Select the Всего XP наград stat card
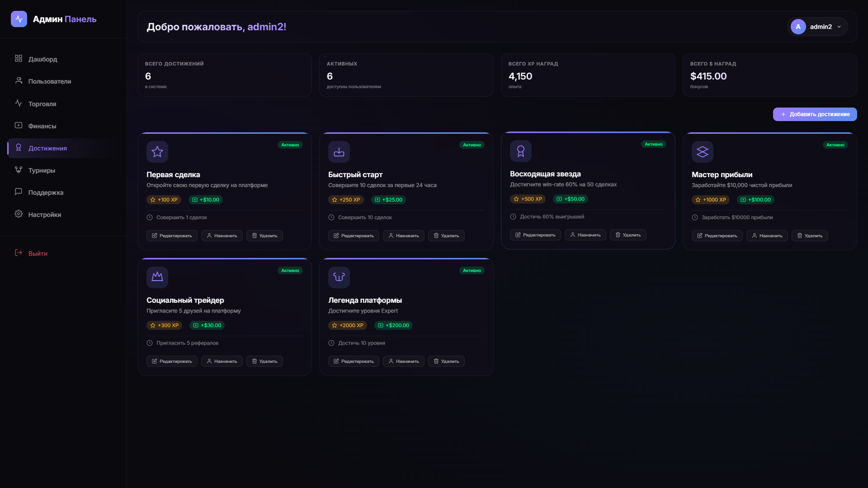Image resolution: width=868 pixels, height=488 pixels. tap(588, 75)
